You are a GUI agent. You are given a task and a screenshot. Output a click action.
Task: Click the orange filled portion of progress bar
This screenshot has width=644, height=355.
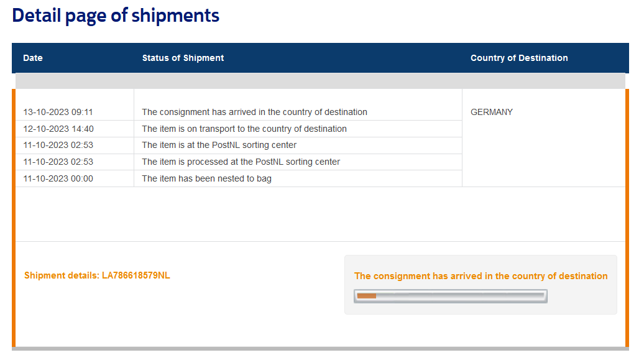click(366, 296)
